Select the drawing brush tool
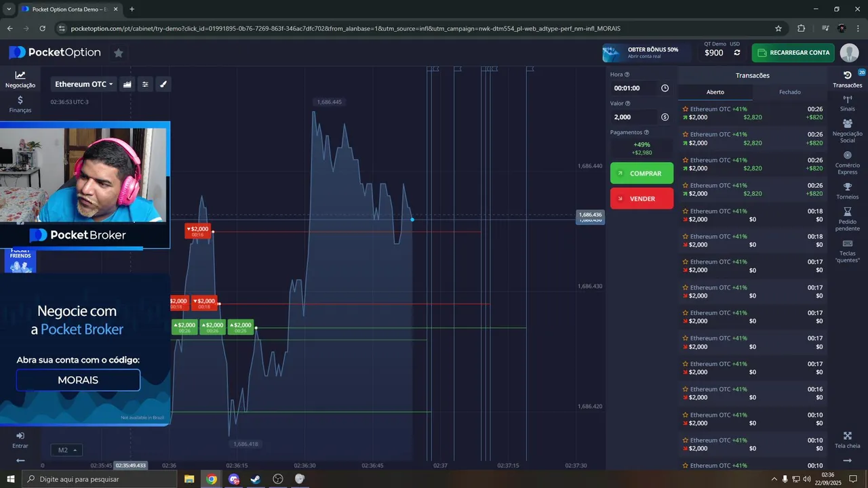 pyautogui.click(x=163, y=84)
